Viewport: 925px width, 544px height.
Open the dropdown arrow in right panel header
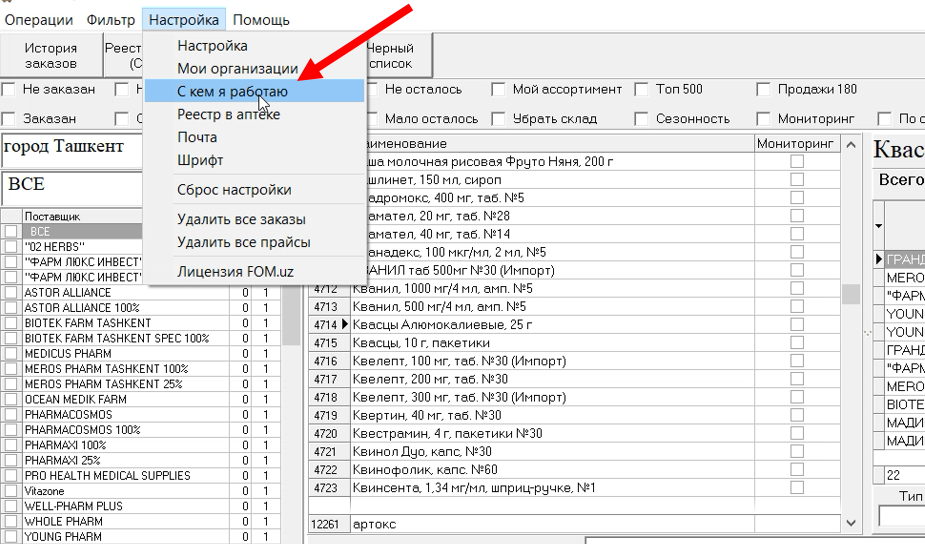pyautogui.click(x=879, y=226)
